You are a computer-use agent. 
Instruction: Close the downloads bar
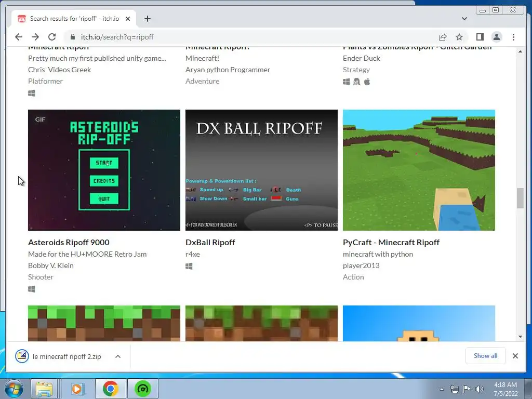[x=515, y=356]
